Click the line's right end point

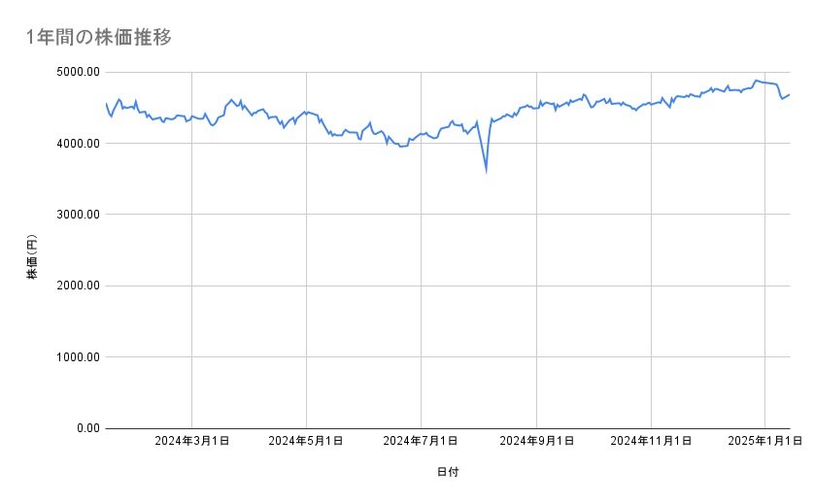(790, 94)
